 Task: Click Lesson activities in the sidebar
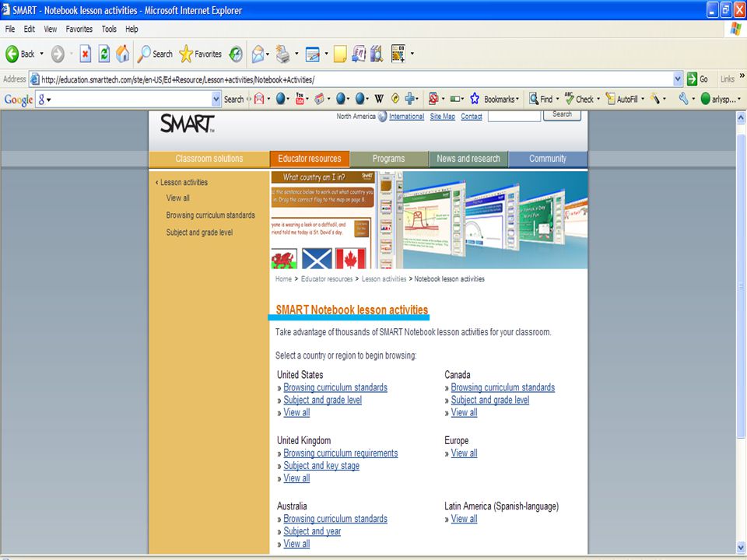[184, 182]
